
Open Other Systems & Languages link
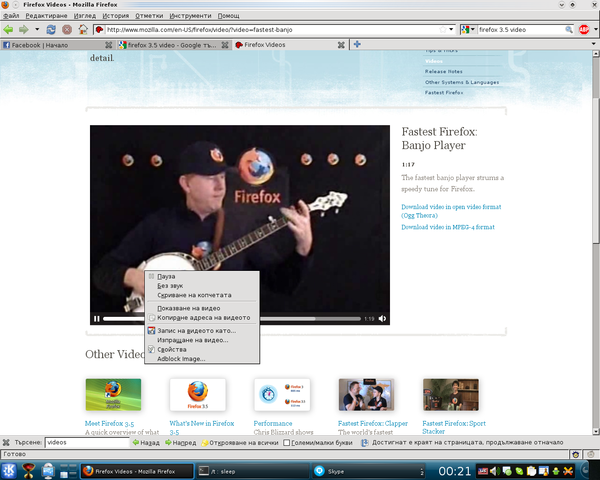[x=462, y=82]
